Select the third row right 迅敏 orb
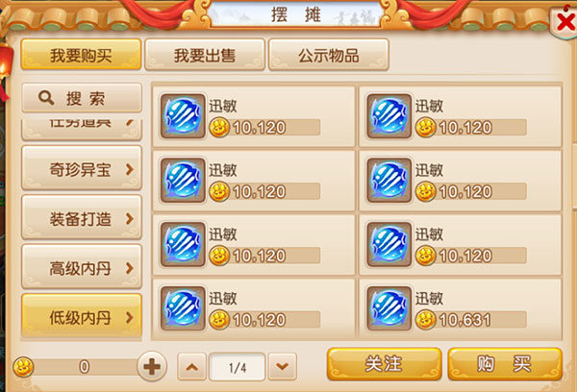The image size is (577, 392). tap(389, 244)
